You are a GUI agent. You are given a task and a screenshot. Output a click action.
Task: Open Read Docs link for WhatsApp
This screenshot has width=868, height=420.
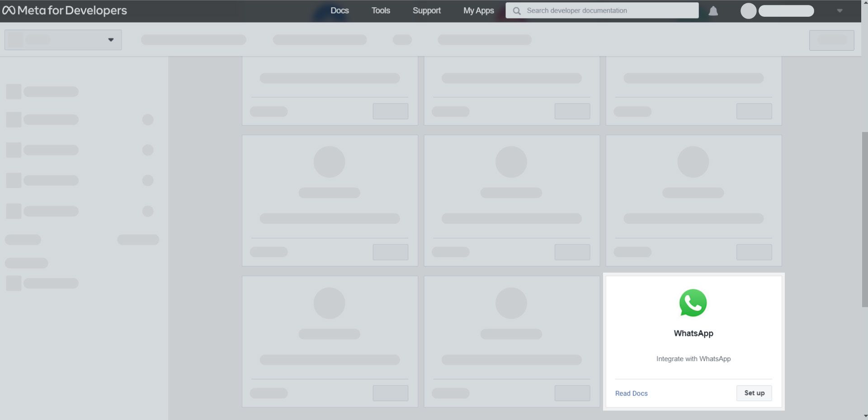point(631,393)
